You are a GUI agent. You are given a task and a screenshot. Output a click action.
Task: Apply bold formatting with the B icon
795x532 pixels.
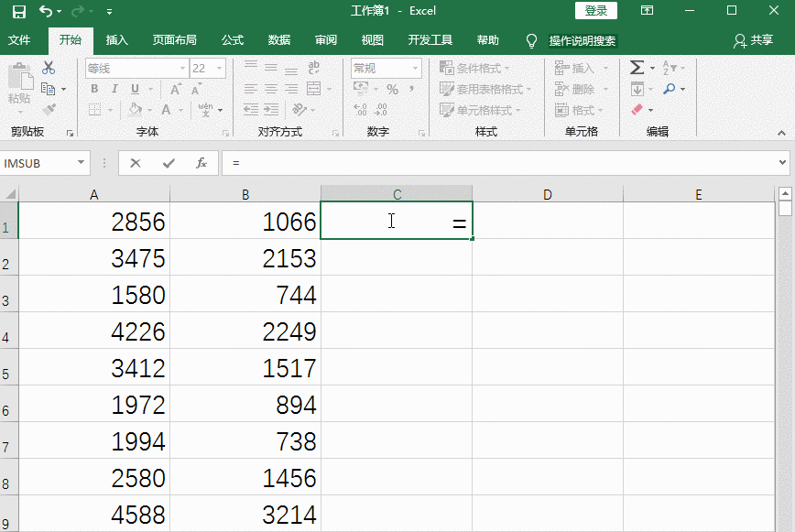[94, 89]
